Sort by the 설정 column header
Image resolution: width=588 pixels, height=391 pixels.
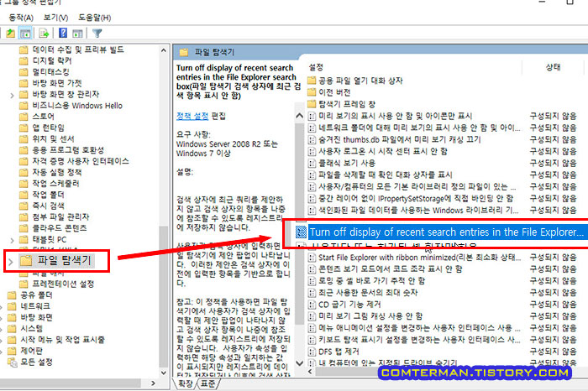point(316,67)
